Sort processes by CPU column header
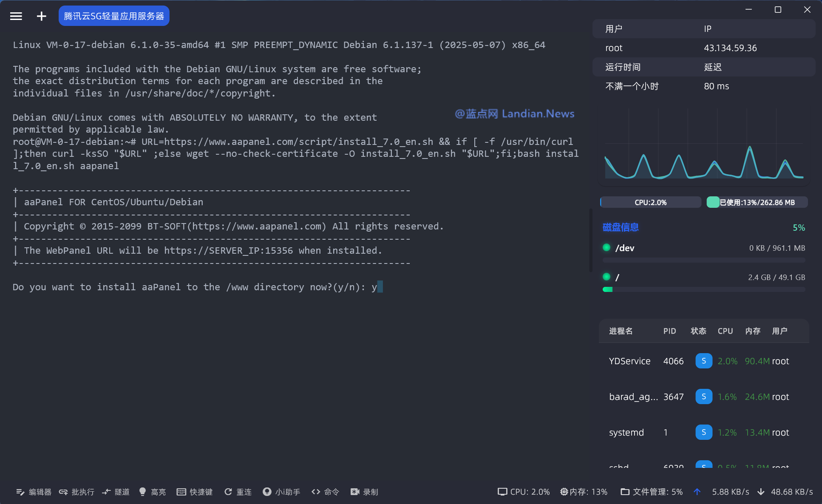This screenshot has width=822, height=504. (725, 331)
